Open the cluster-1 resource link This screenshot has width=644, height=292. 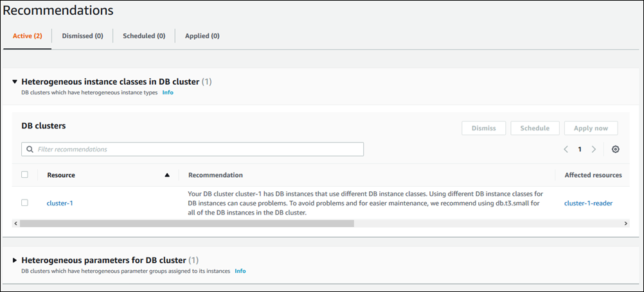[60, 203]
